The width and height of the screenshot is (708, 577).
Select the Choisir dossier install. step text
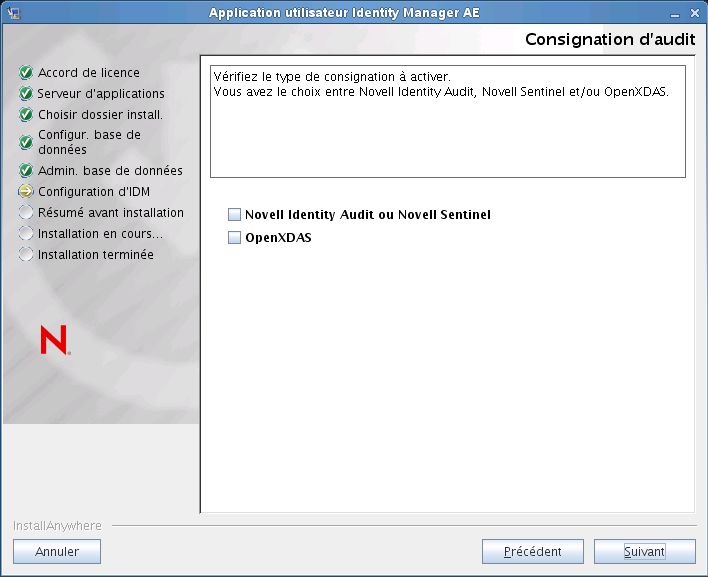(100, 115)
